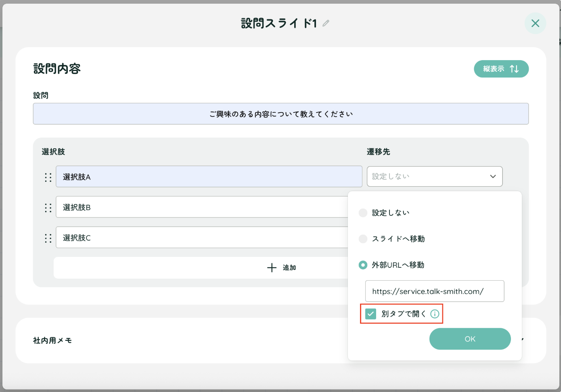Screen dimensions: 561x392
Task: Open the 遷移先 dropdown for 選択肢A
Action: click(434, 176)
